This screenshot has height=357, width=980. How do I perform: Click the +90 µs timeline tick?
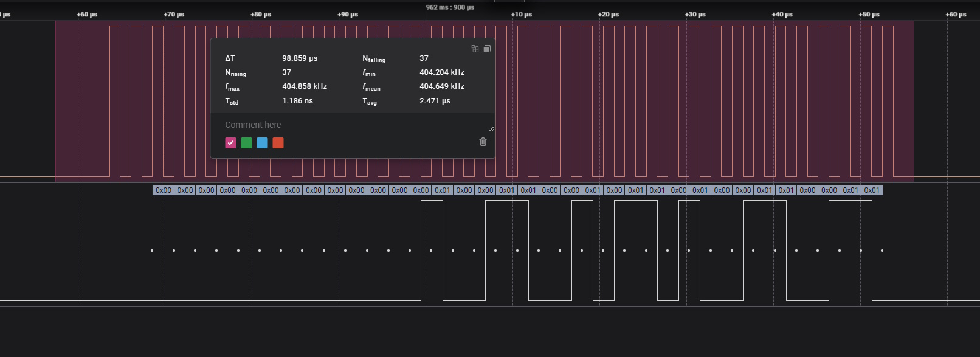348,14
